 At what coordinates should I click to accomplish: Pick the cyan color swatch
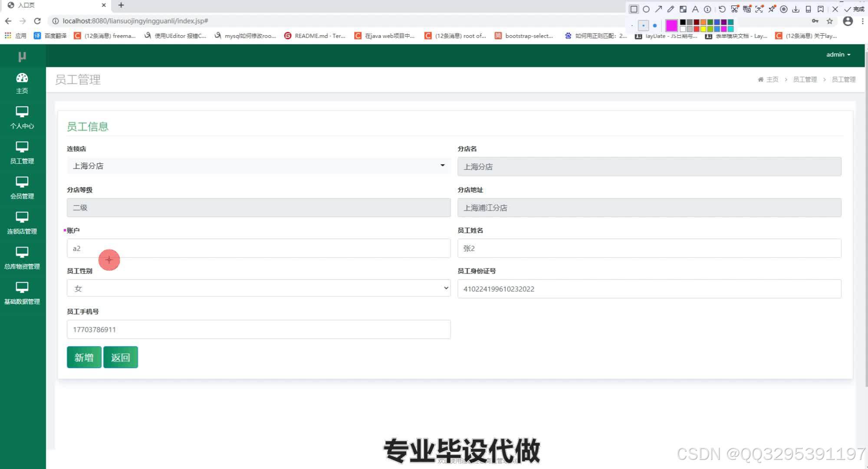point(730,29)
